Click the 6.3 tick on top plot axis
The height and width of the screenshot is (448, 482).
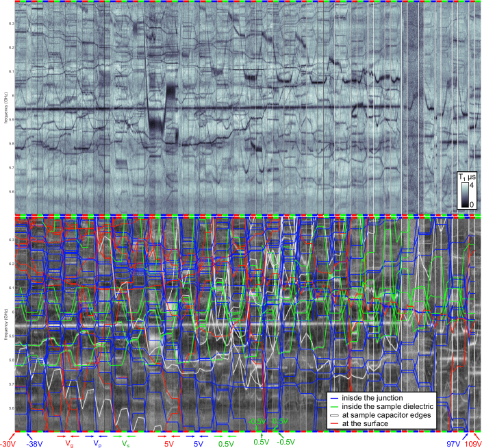coord(12,23)
